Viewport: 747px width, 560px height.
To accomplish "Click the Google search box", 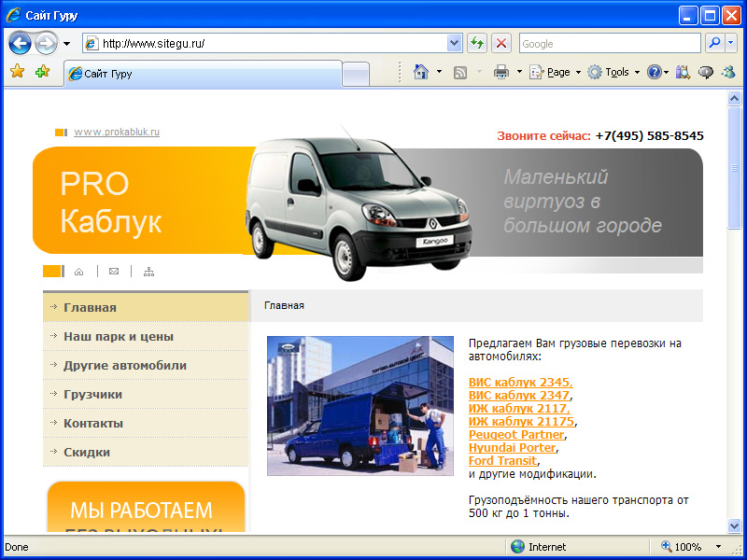I will (610, 44).
